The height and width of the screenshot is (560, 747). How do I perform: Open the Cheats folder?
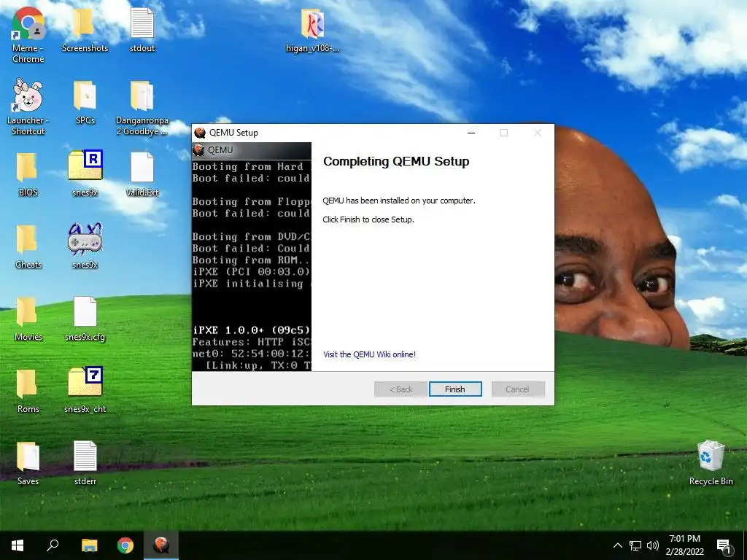pyautogui.click(x=28, y=246)
